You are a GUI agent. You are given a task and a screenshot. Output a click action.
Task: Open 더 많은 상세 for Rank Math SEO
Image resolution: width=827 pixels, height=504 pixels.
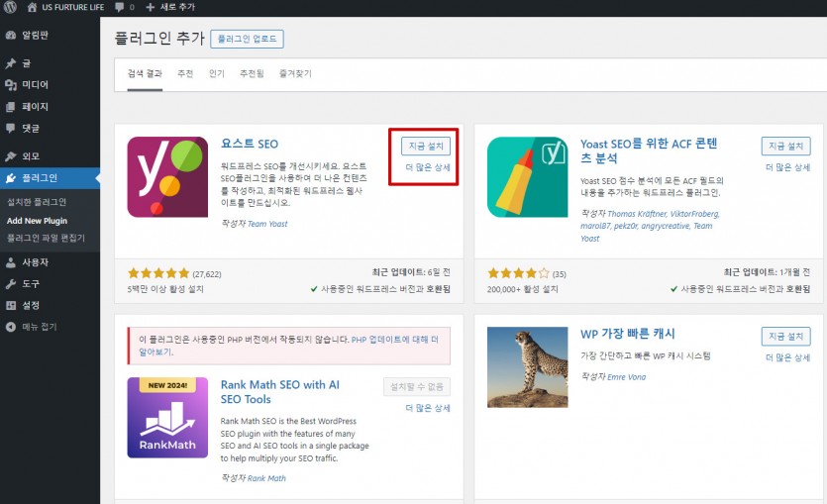pyautogui.click(x=428, y=408)
